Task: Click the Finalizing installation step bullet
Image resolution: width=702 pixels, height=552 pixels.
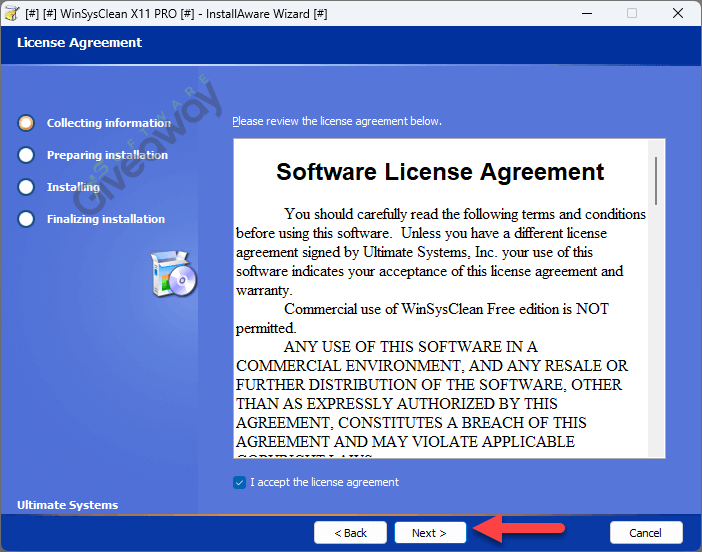Action: coord(26,219)
